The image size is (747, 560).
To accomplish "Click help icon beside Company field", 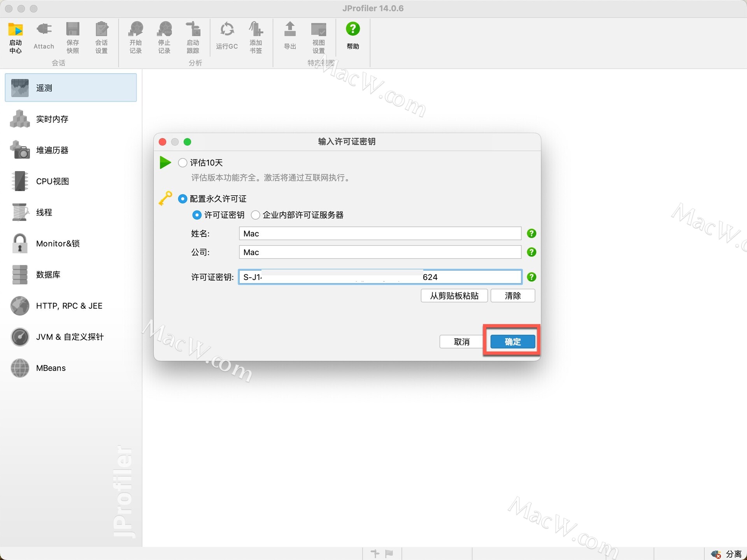I will 531,252.
